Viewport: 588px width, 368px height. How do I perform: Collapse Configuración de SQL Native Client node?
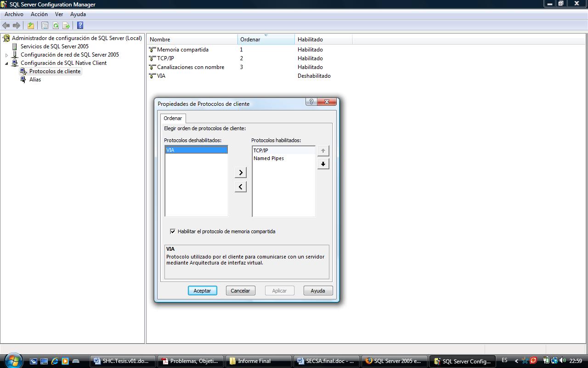click(6, 63)
